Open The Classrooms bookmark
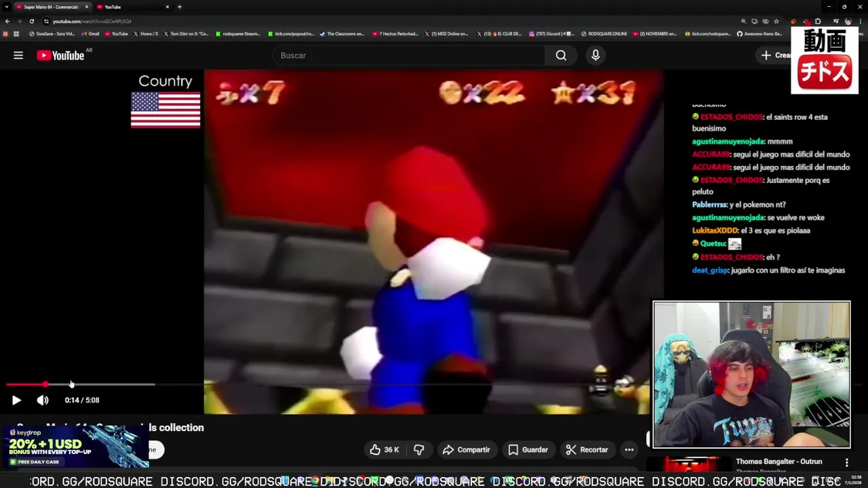This screenshot has height=488, width=868. tap(342, 33)
